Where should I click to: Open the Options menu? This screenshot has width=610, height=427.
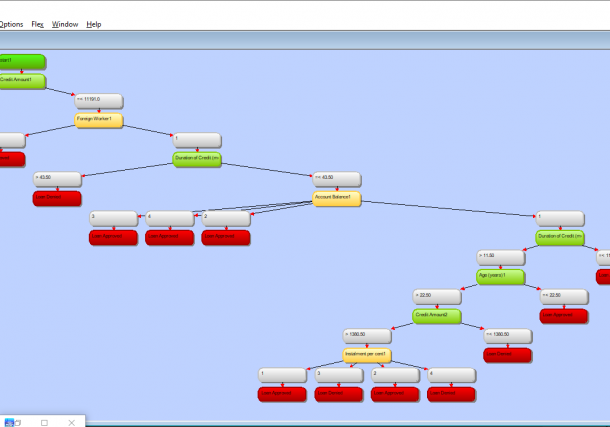(11, 24)
